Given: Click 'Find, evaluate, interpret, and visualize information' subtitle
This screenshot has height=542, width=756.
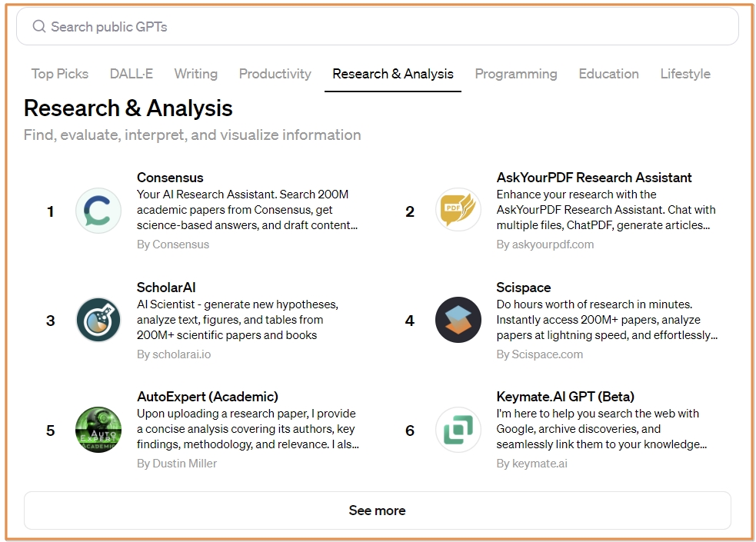Looking at the screenshot, I should pos(192,135).
